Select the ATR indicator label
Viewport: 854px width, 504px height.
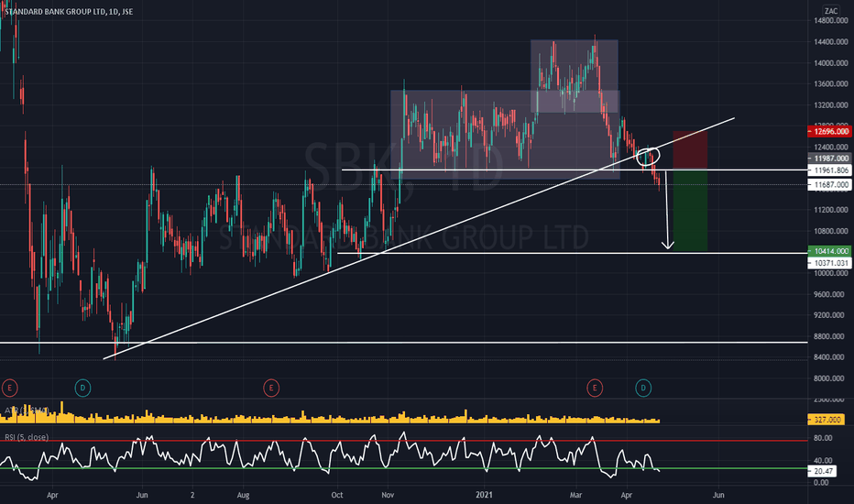tap(27, 410)
